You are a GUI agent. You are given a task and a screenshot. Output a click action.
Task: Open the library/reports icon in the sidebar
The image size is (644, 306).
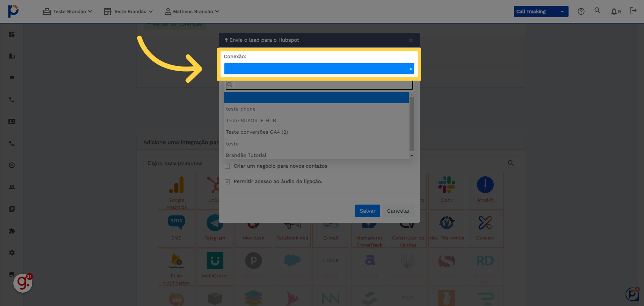(12, 209)
